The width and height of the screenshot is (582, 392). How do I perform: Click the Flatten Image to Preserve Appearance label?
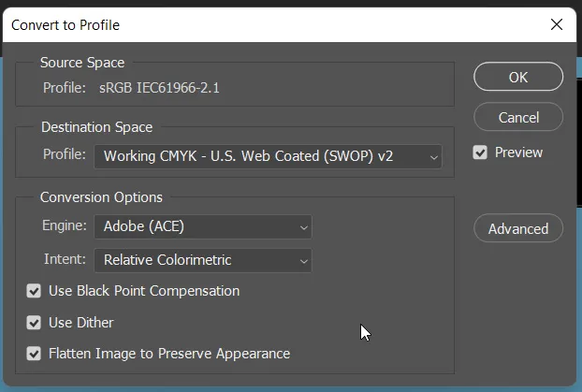169,354
